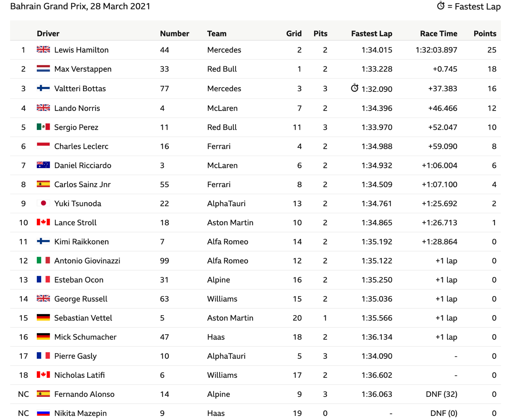
Task: Click the DNF (32) race time cell
Action: 442,394
